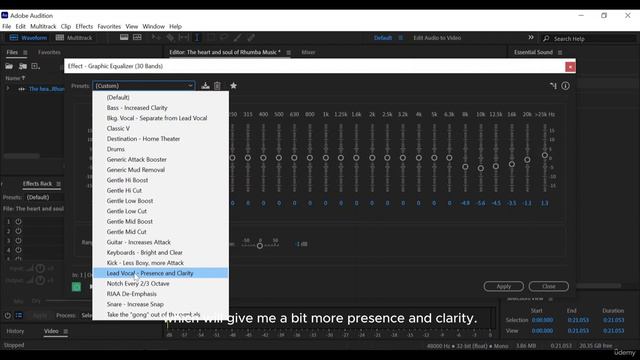This screenshot has width=640, height=360.
Task: Open the effect info icon
Action: pyautogui.click(x=565, y=86)
